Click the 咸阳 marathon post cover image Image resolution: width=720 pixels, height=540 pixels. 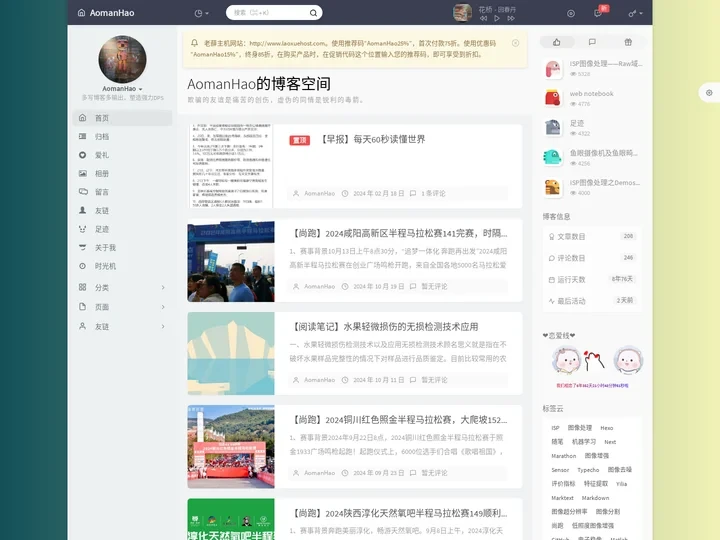(x=231, y=261)
